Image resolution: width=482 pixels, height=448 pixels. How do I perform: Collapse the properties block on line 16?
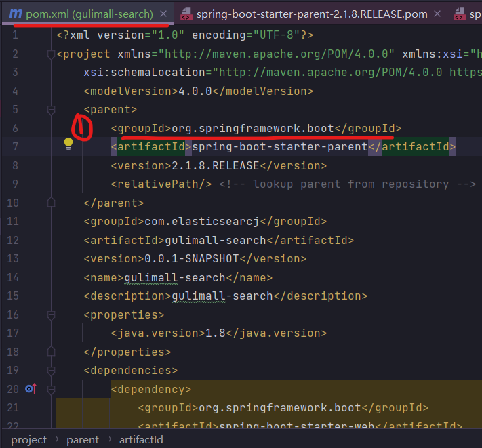coord(51,315)
